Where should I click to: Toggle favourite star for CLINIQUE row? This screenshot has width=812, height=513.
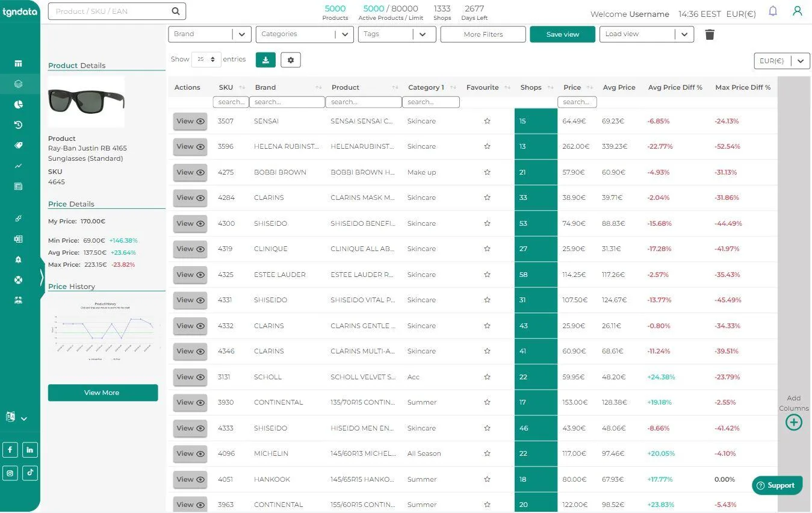click(x=487, y=249)
